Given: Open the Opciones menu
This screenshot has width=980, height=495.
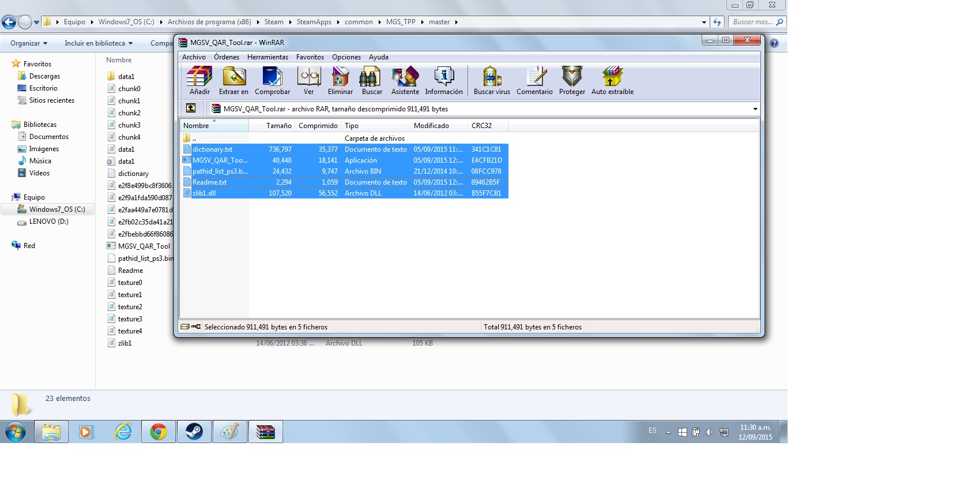Looking at the screenshot, I should (x=346, y=57).
